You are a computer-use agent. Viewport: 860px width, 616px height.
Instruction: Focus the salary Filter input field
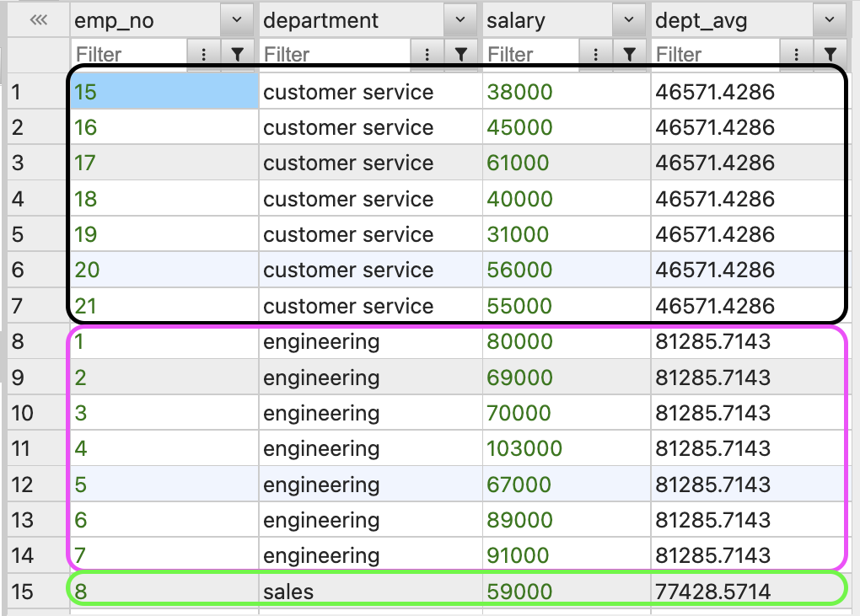531,54
